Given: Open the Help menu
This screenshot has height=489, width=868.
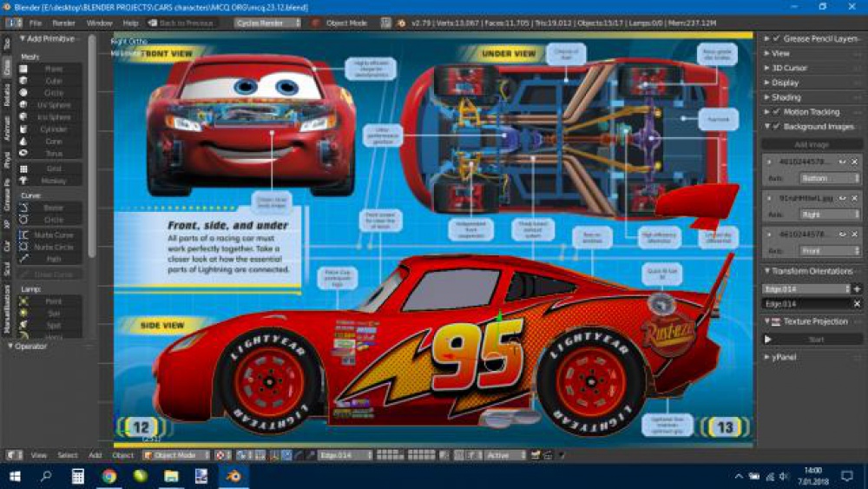Looking at the screenshot, I should click(x=131, y=23).
